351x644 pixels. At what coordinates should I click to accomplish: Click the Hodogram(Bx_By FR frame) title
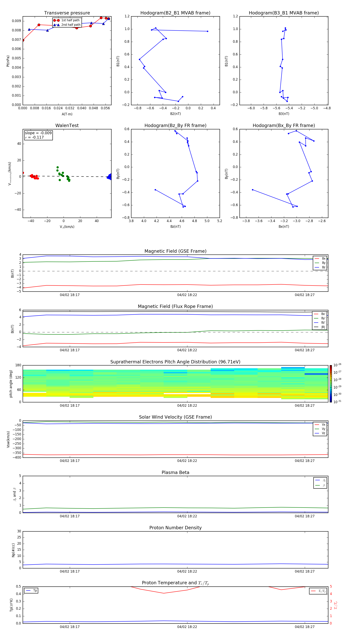[284, 125]
